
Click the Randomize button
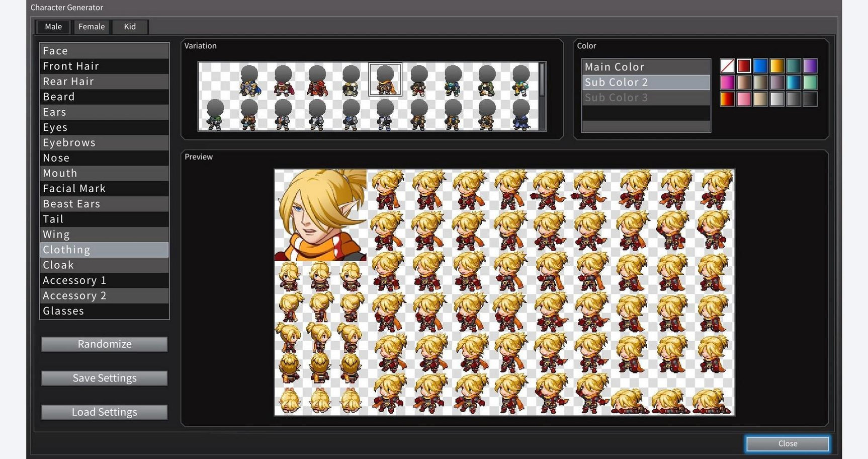pos(104,344)
